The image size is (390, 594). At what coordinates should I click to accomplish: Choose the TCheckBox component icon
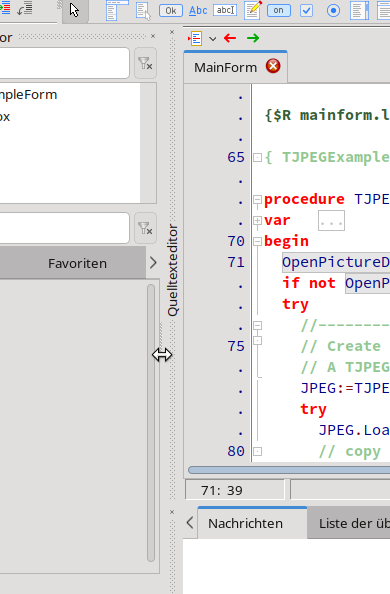(x=306, y=11)
